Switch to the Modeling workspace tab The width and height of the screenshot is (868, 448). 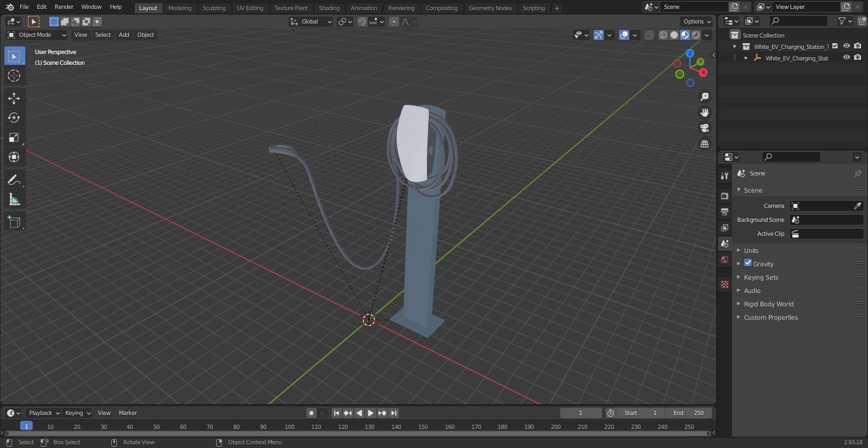[x=180, y=8]
